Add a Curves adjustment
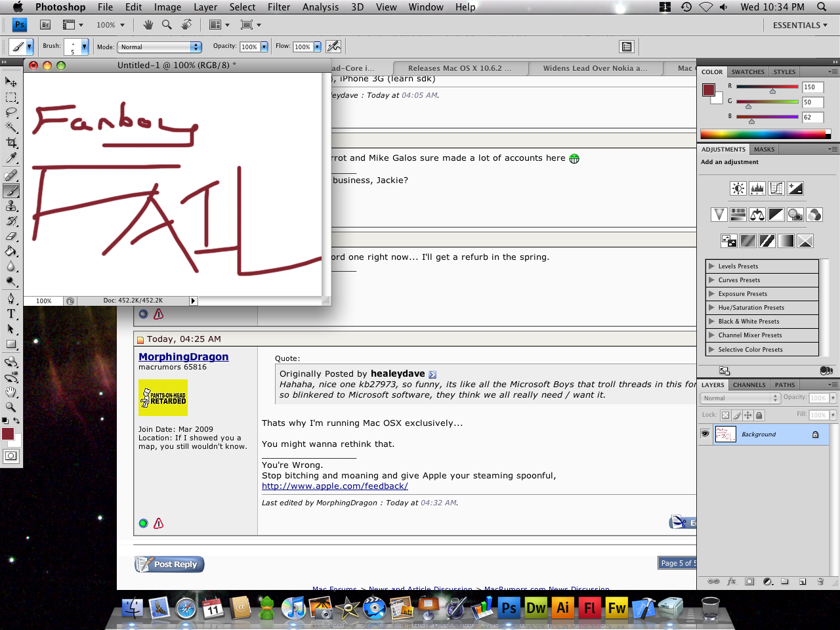840x630 pixels. coord(776,188)
